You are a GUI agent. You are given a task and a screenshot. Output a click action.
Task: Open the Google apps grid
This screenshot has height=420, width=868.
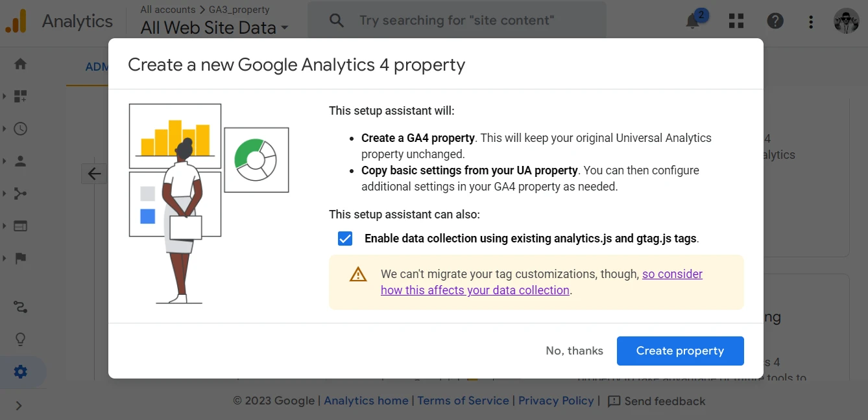[x=736, y=21]
